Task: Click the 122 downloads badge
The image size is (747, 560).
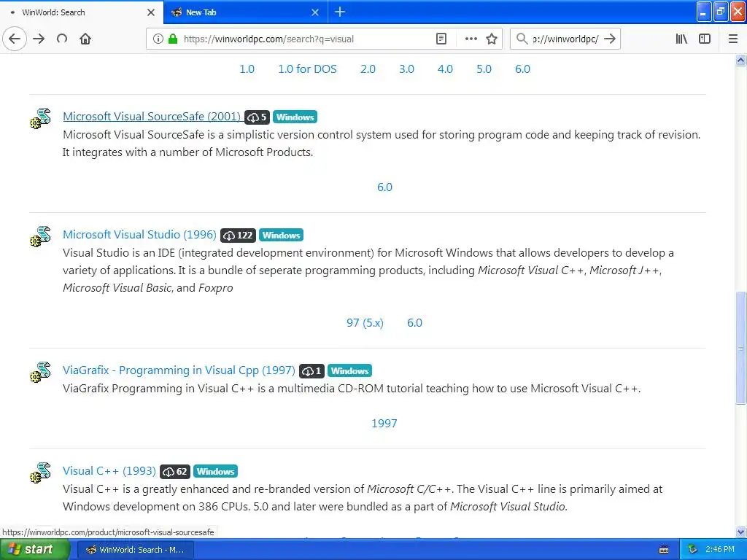Action: point(239,236)
